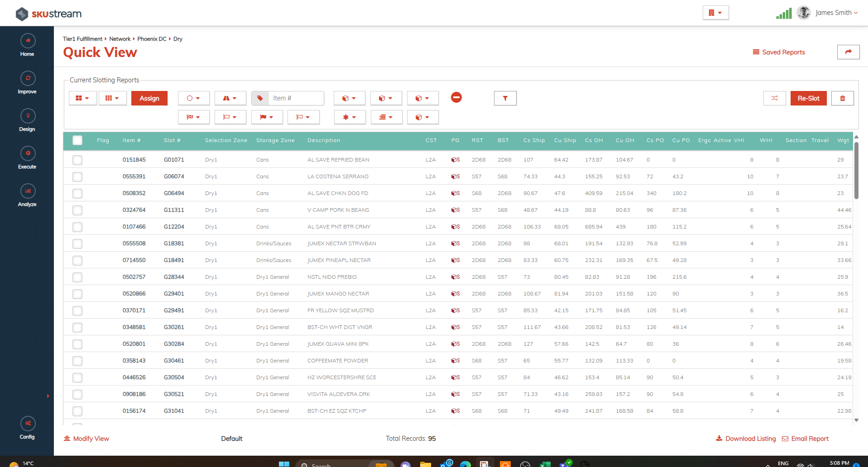Click the trash delete button
The height and width of the screenshot is (467, 868).
pos(843,98)
